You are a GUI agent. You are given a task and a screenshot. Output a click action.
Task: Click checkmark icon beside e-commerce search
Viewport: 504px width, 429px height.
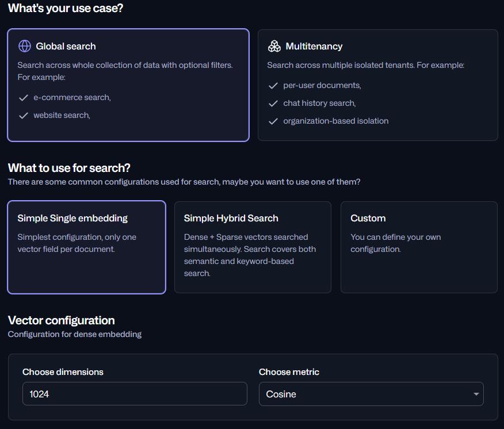tap(24, 98)
